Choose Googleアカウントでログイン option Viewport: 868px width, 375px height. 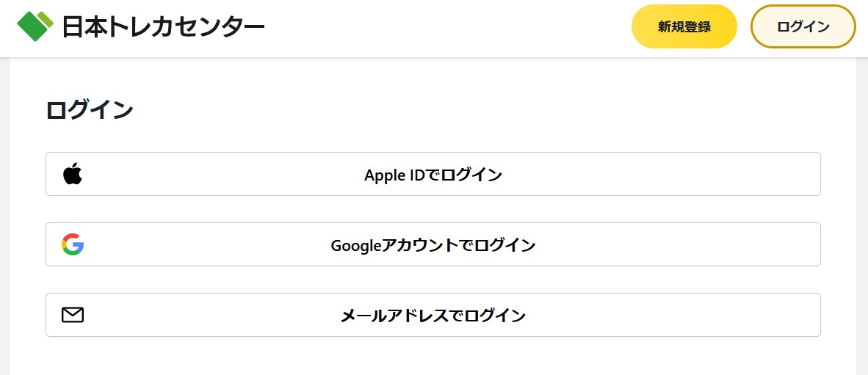coord(433,244)
